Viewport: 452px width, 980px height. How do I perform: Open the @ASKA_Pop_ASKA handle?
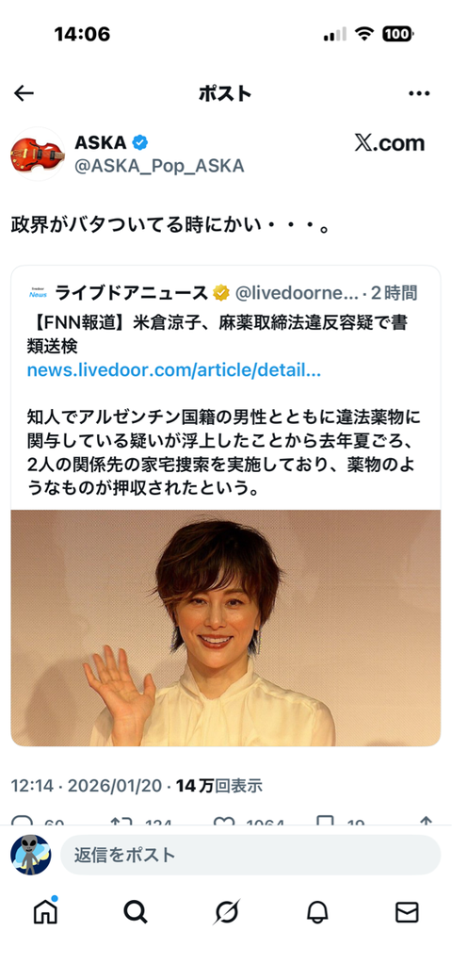tap(159, 166)
